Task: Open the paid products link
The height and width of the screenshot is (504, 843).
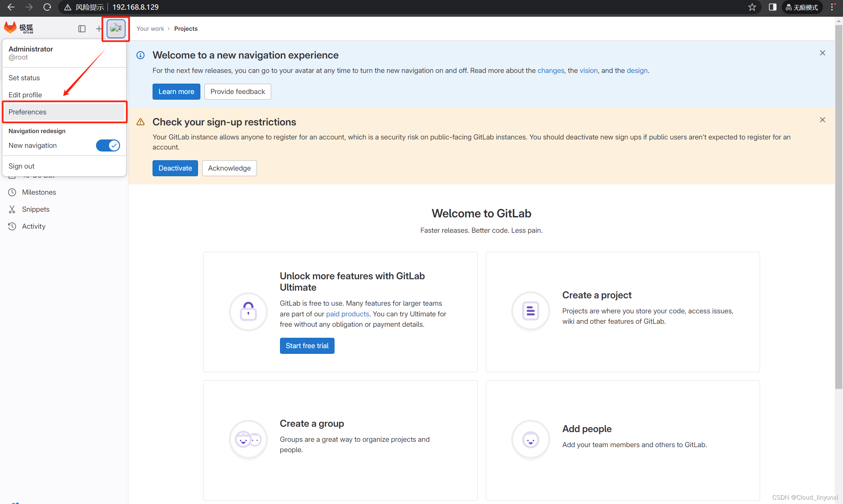Action: click(347, 314)
